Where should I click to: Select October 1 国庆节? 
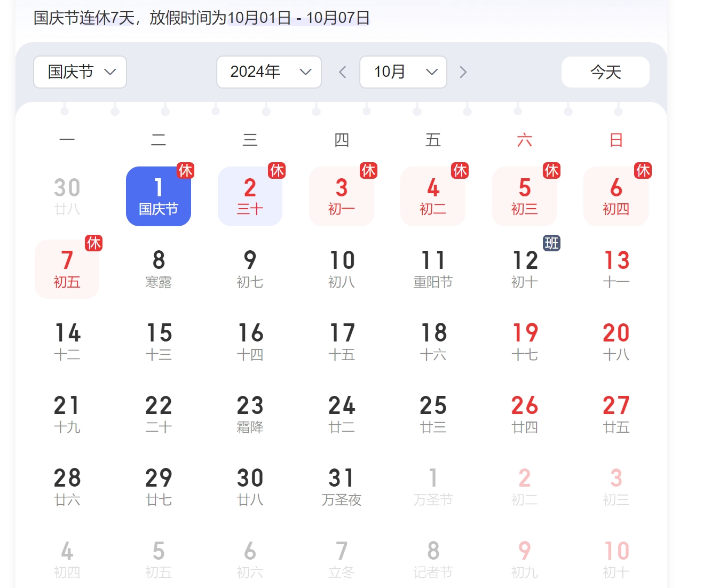(159, 196)
